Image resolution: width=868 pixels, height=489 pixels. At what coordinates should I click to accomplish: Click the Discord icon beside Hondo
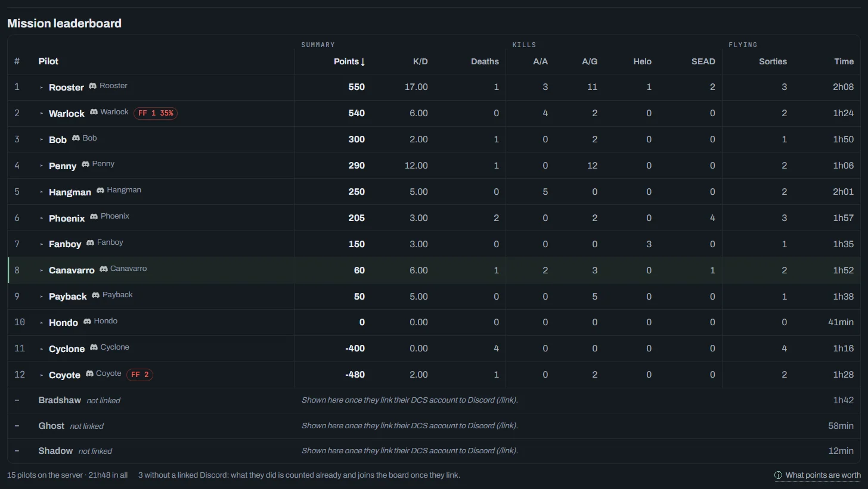pyautogui.click(x=87, y=321)
